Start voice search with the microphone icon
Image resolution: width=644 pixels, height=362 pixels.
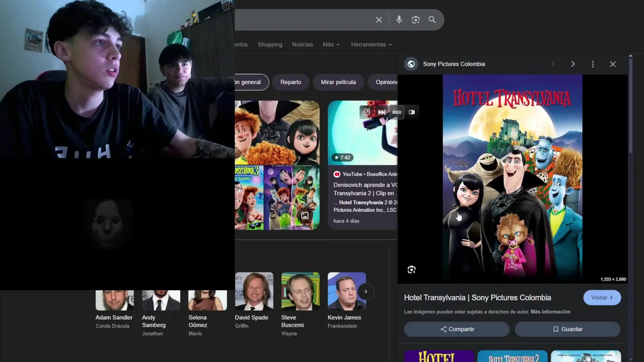point(399,20)
